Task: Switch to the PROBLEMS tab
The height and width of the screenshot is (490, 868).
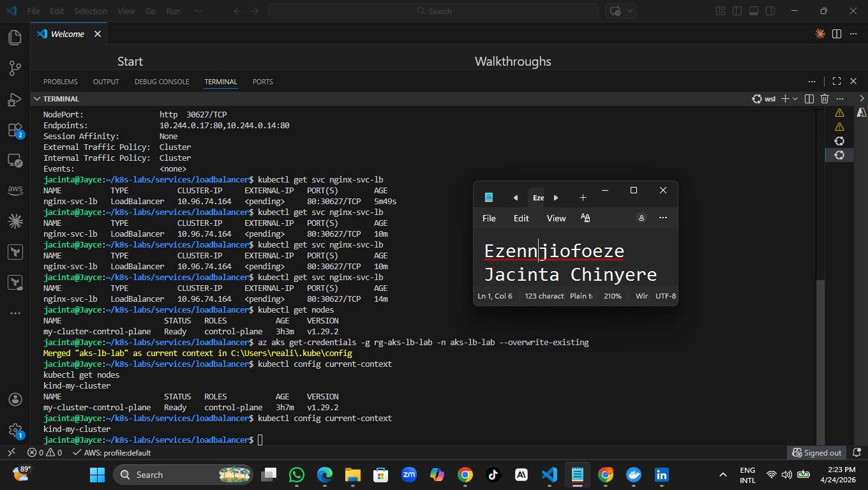Action: [61, 82]
